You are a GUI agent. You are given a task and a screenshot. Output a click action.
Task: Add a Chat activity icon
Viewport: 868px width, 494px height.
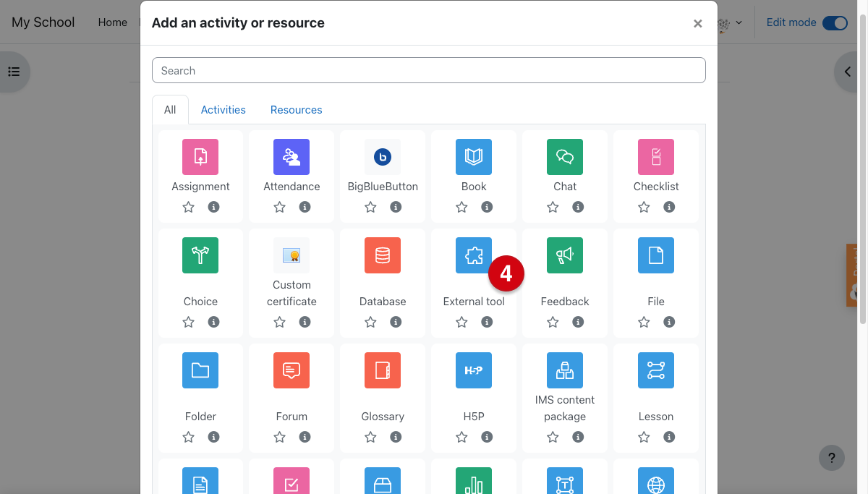coord(565,157)
